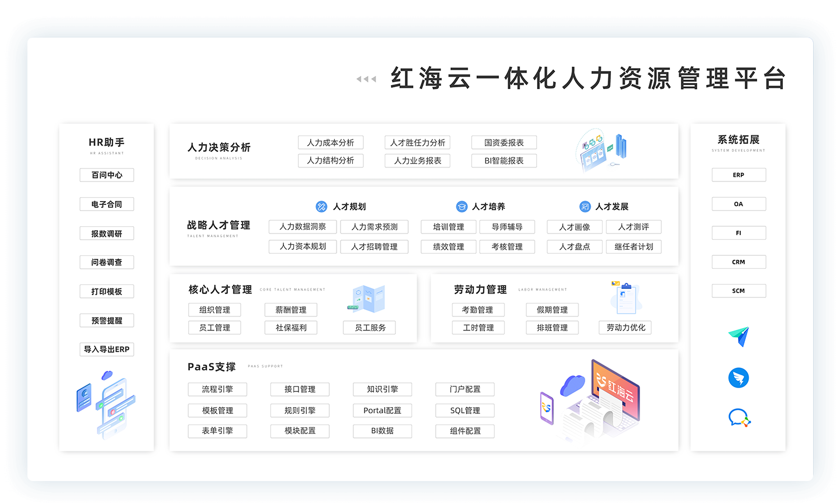Open 导师辅导 module
The height and width of the screenshot is (504, 840).
tap(507, 227)
